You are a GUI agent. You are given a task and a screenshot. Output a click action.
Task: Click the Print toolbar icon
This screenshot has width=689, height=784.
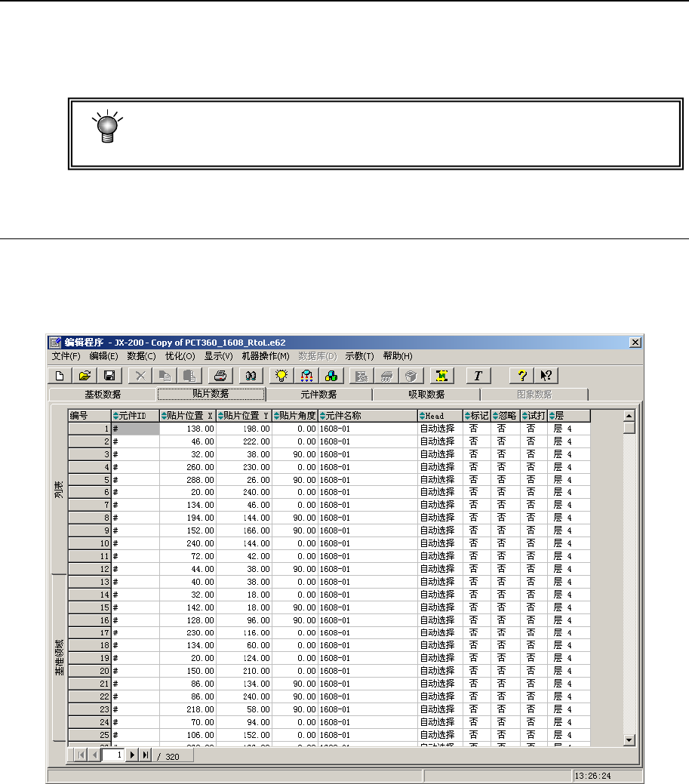click(x=220, y=376)
